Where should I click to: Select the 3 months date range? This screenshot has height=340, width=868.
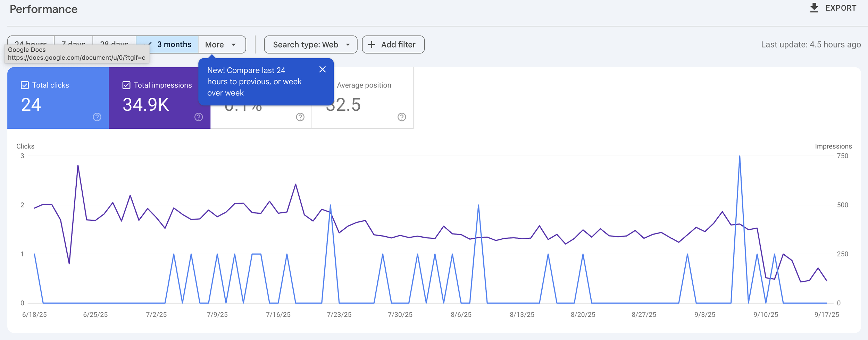coord(174,44)
